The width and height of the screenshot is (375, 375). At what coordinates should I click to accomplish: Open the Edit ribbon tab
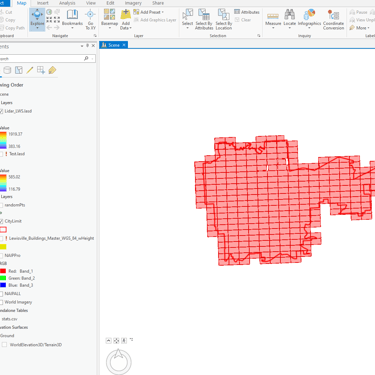110,3
